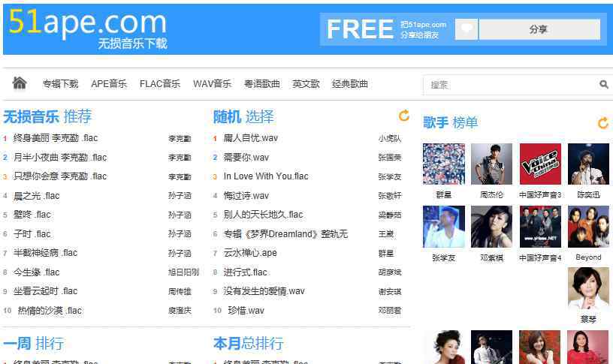
Task: Open the 专辑下载 menu item
Action: click(61, 84)
